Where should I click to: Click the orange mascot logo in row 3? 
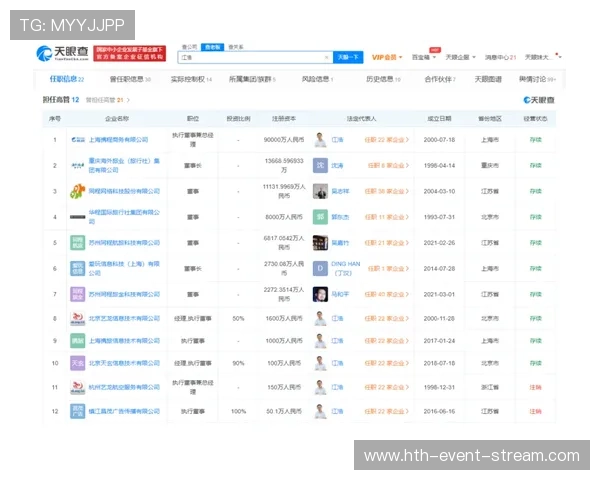point(77,191)
